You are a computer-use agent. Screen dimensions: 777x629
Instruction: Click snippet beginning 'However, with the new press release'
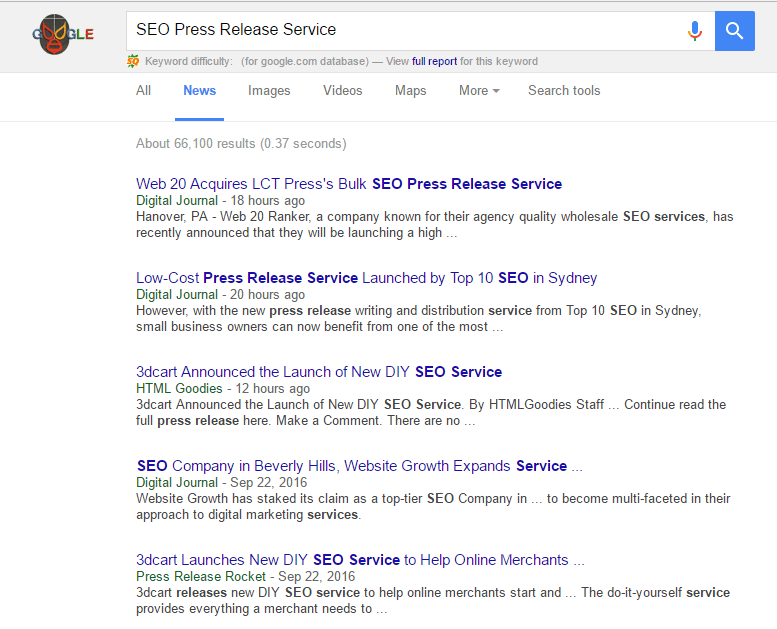(419, 319)
